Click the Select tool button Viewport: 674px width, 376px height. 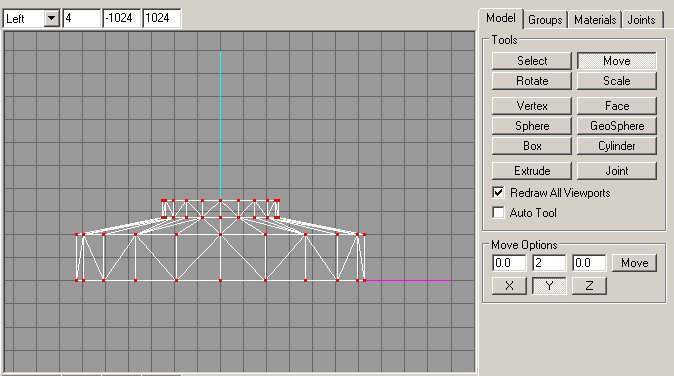(x=532, y=61)
